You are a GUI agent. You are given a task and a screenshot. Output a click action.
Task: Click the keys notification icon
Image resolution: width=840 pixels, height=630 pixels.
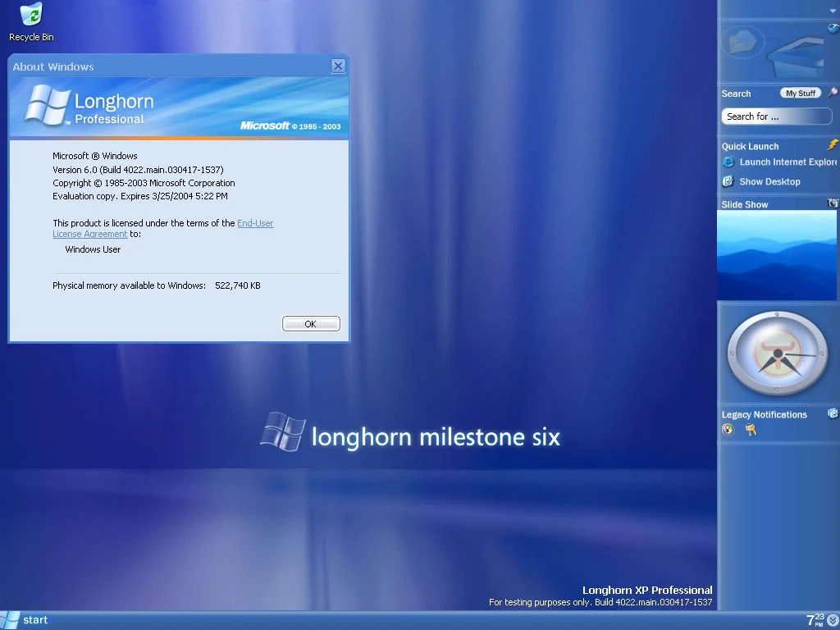point(751,429)
